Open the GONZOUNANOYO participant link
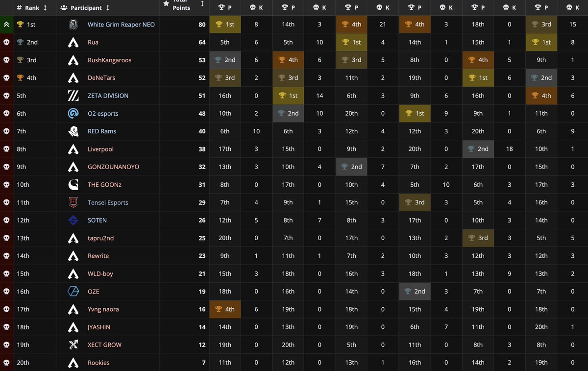588x371 pixels. coord(113,167)
